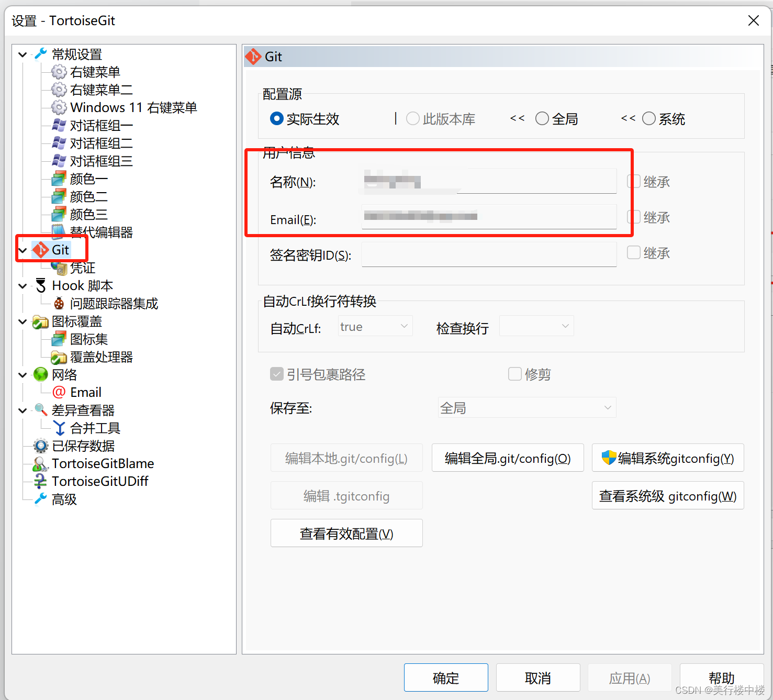Click the globe icon for 网络
The height and width of the screenshot is (700, 773).
click(41, 374)
